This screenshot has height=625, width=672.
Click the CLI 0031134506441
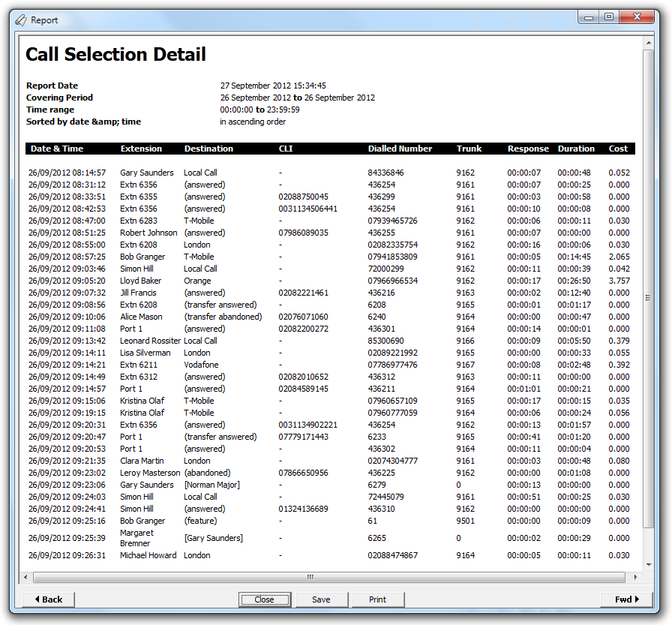tap(307, 209)
